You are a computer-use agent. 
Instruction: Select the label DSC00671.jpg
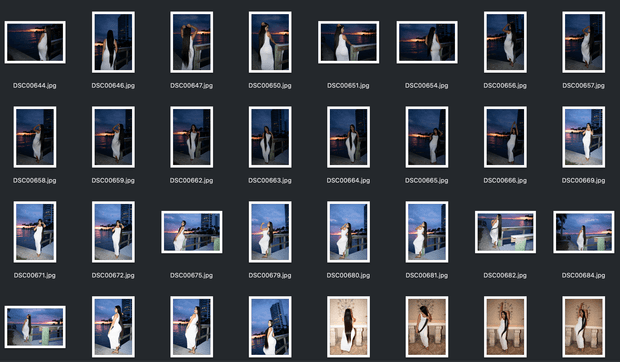point(35,275)
